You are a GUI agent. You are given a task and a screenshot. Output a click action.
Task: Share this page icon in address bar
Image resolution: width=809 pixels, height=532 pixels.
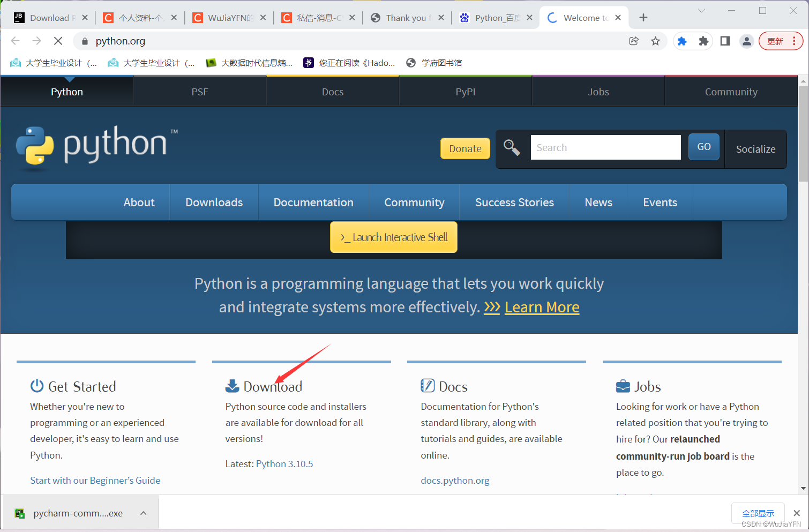point(634,41)
